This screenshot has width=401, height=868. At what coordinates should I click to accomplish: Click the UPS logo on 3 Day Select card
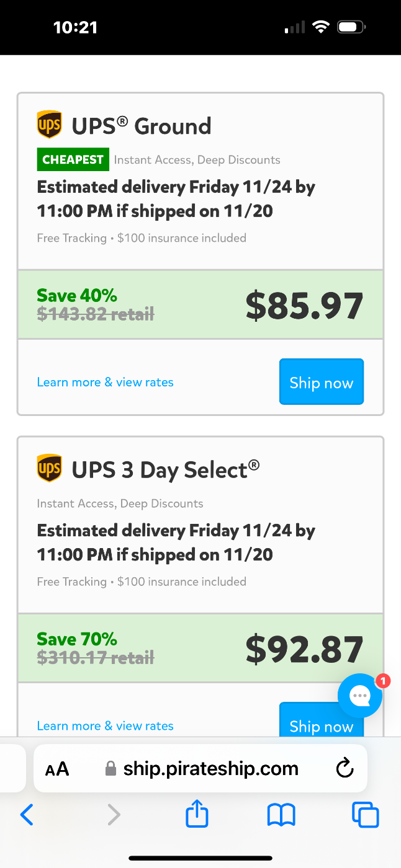coord(50,468)
